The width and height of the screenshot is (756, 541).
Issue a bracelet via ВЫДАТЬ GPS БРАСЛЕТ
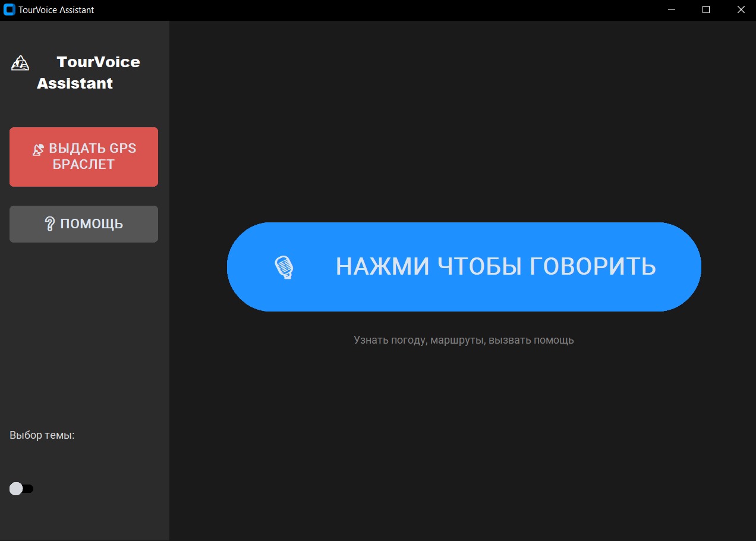tap(83, 156)
